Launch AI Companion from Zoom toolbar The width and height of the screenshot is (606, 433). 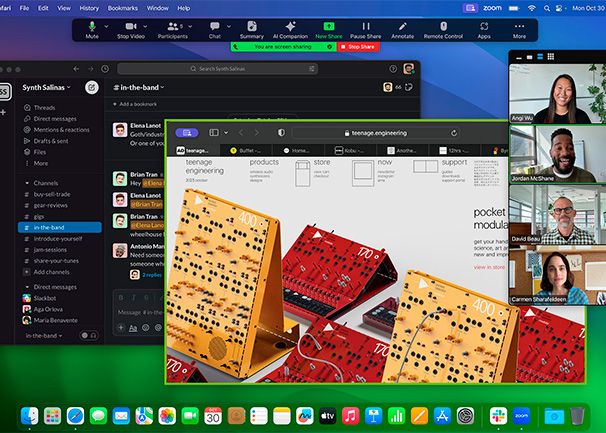[x=290, y=28]
